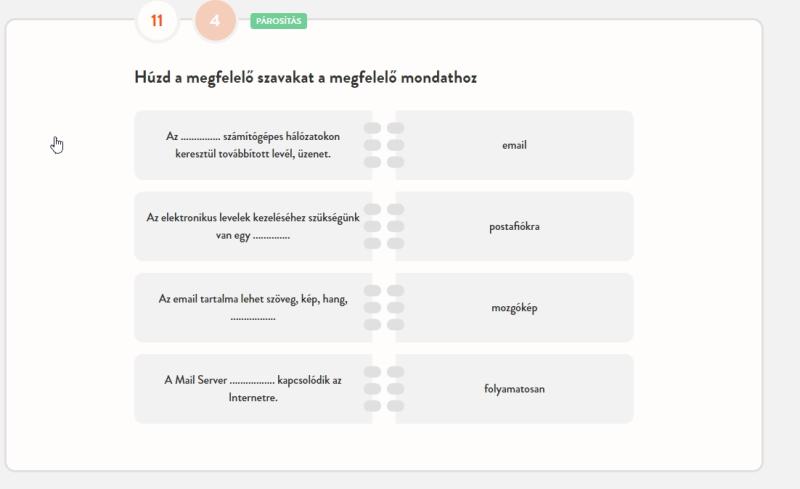This screenshot has width=800, height=489.
Task: Select the orange step 4 circle
Action: click(215, 20)
